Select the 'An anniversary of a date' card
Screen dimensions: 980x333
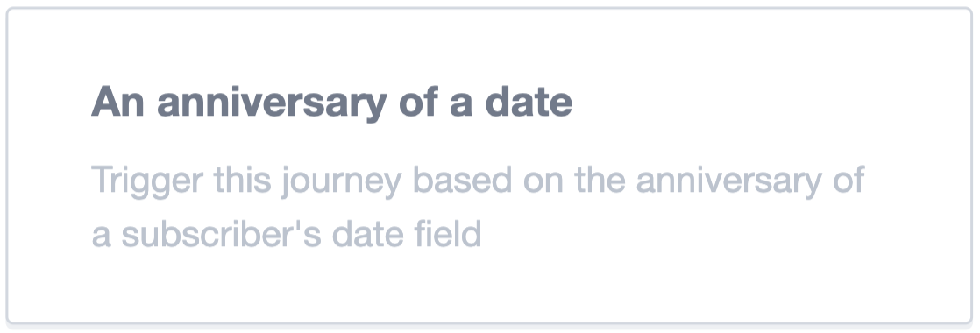pyautogui.click(x=489, y=166)
